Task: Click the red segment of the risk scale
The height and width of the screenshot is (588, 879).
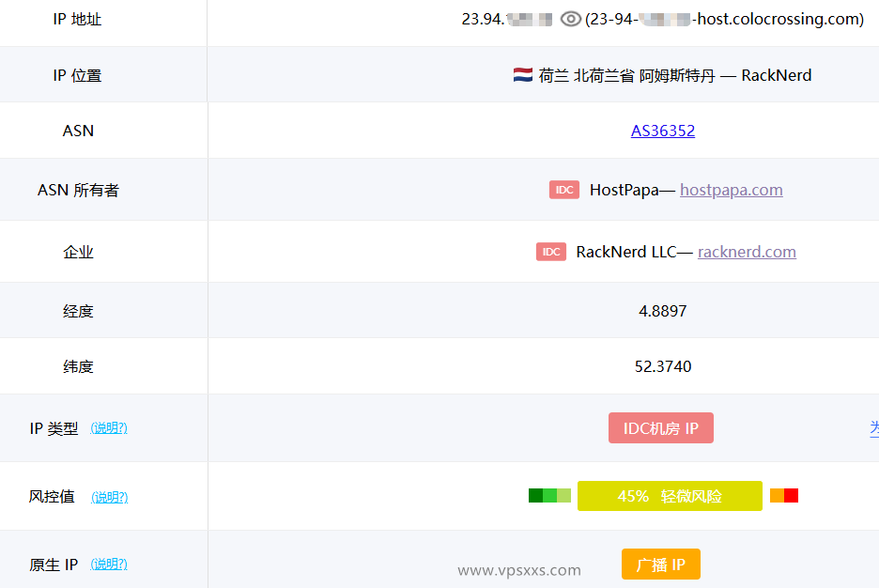Action: click(x=791, y=495)
